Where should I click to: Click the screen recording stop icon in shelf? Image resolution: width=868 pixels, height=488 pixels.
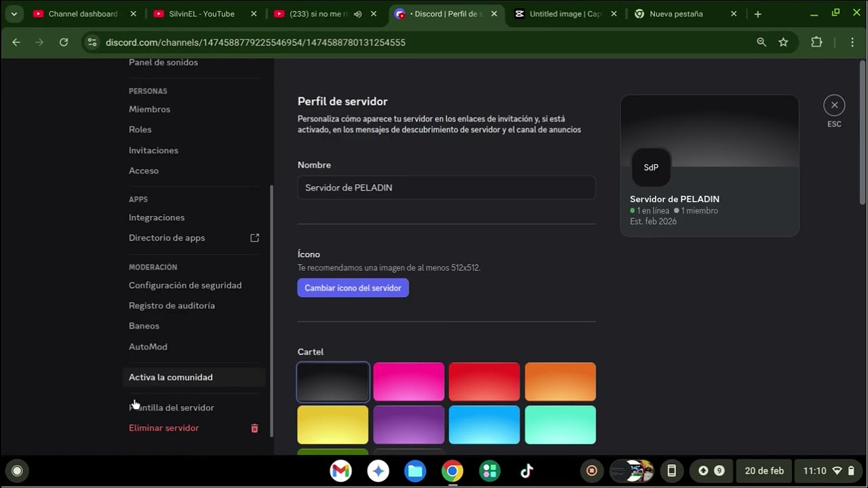pyautogui.click(x=592, y=471)
